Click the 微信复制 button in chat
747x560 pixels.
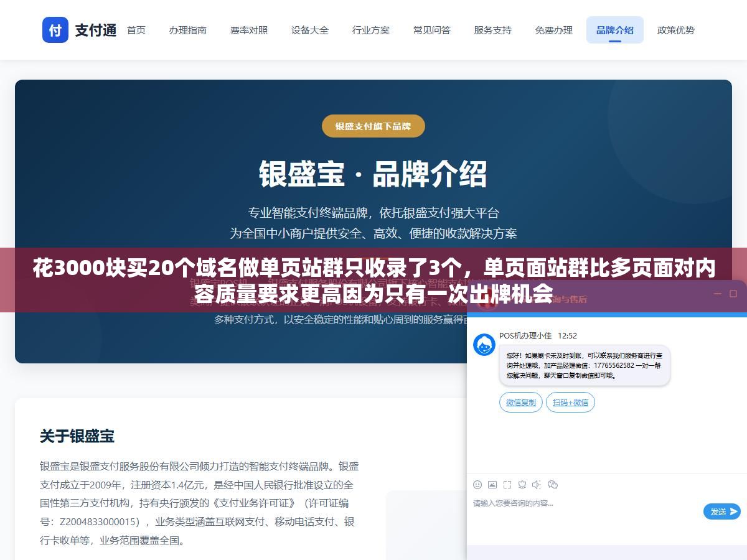pos(521,402)
